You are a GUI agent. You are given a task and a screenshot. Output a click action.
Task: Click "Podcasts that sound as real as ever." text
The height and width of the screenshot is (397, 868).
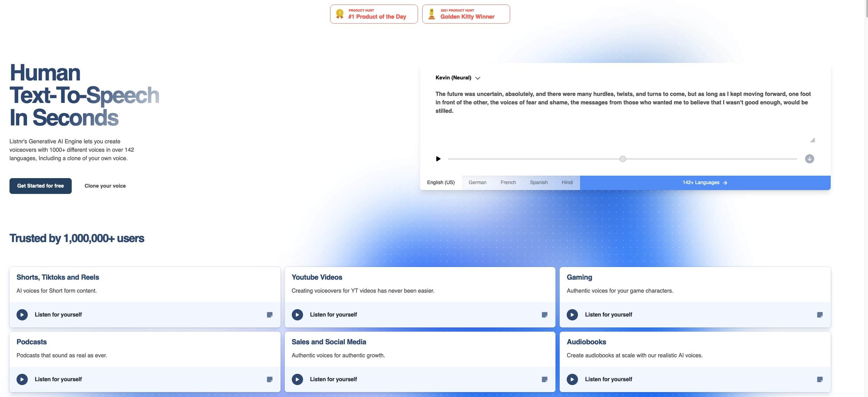point(62,356)
